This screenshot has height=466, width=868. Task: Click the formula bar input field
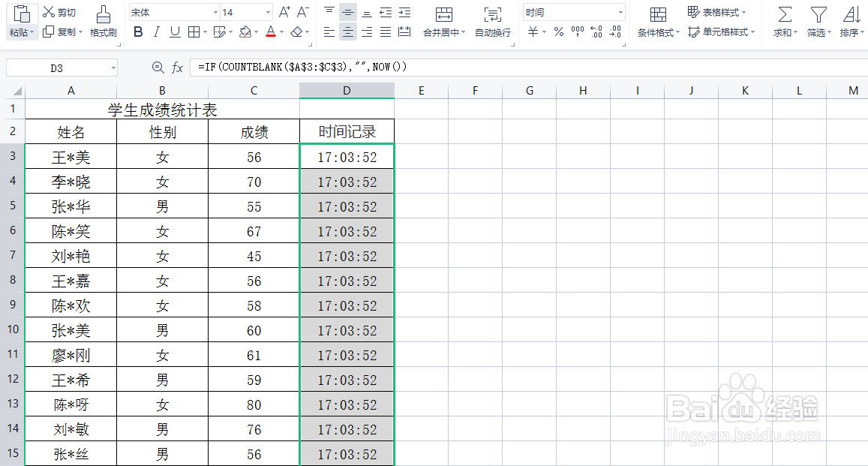click(529, 67)
